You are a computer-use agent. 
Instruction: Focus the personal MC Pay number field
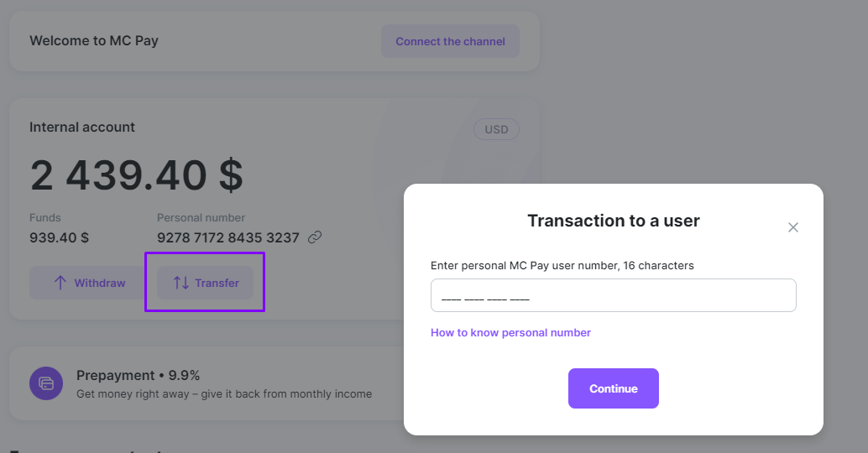pos(614,295)
